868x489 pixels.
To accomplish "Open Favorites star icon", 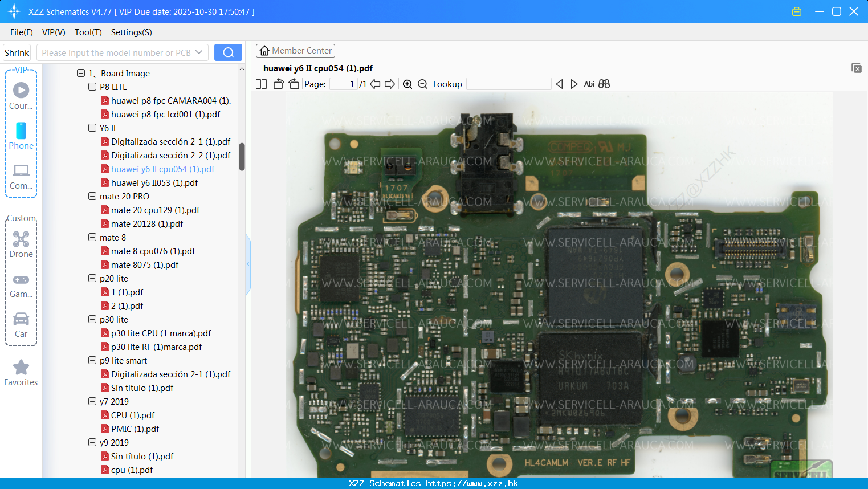I will tap(21, 373).
